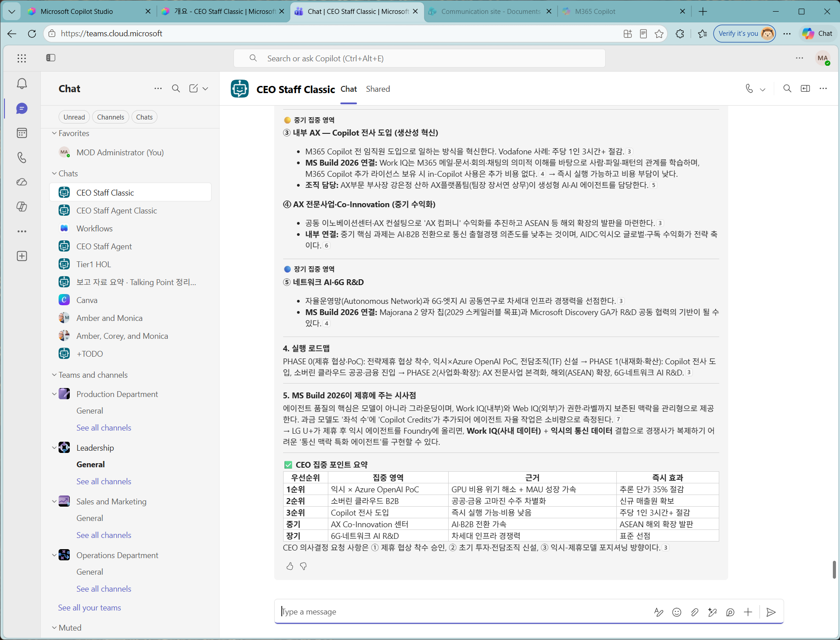
Task: Open the browser tab list dropdown
Action: pos(12,12)
